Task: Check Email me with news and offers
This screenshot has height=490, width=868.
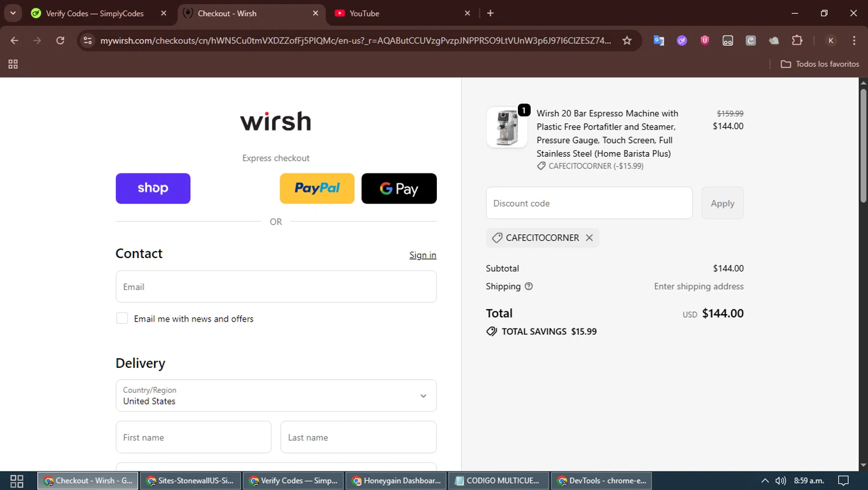Action: (122, 318)
